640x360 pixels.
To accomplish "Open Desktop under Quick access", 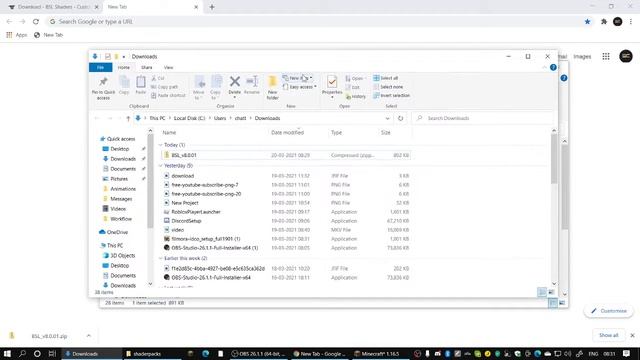I will (x=120, y=149).
